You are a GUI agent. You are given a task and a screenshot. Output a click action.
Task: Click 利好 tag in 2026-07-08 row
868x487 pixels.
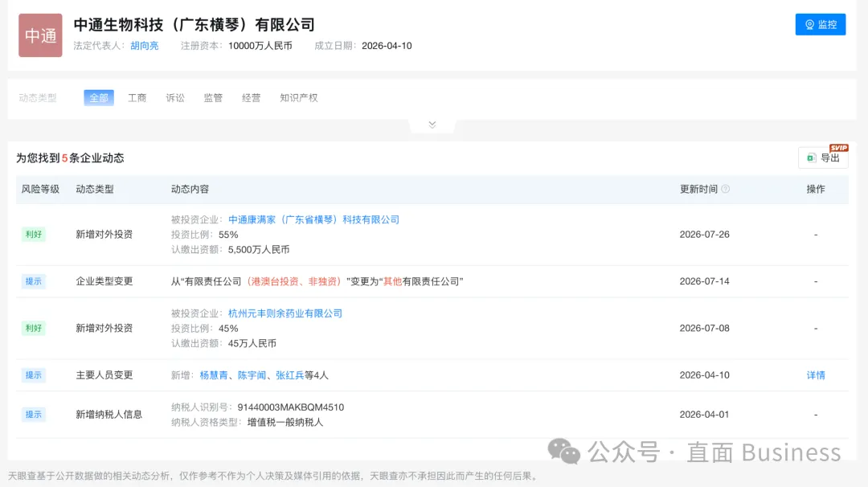(33, 328)
